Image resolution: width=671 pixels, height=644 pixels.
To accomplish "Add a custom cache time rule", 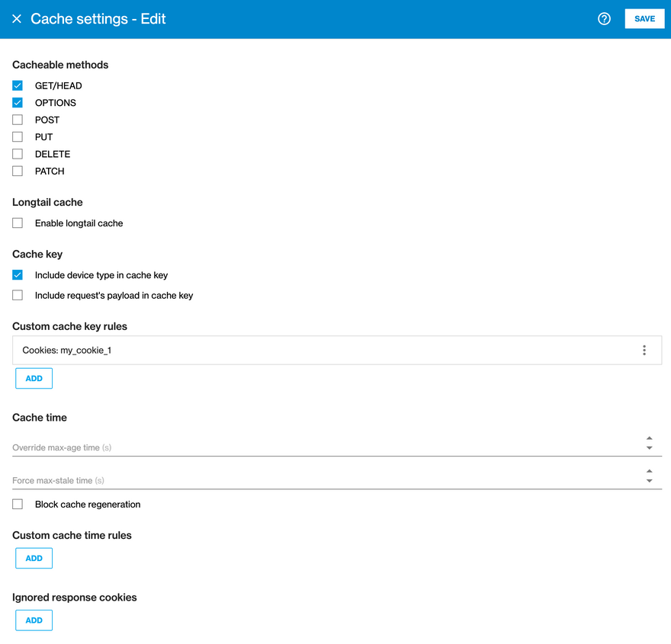I will pos(34,558).
